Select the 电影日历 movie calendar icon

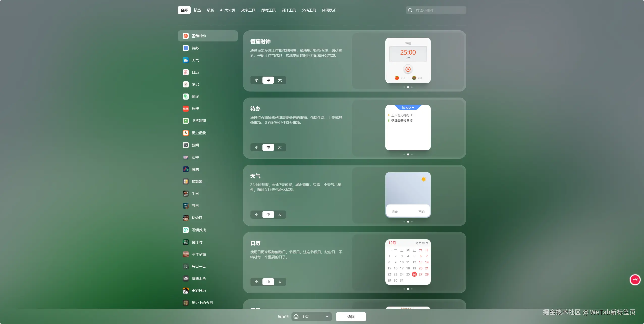click(x=186, y=291)
